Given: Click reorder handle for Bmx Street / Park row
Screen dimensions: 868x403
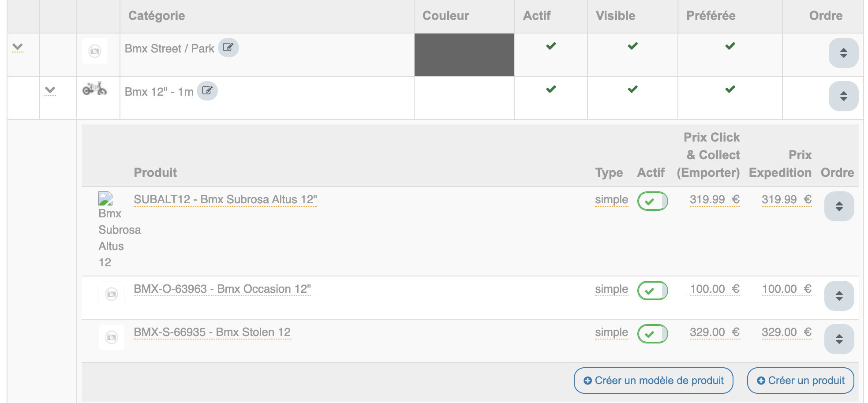Looking at the screenshot, I should click(843, 53).
